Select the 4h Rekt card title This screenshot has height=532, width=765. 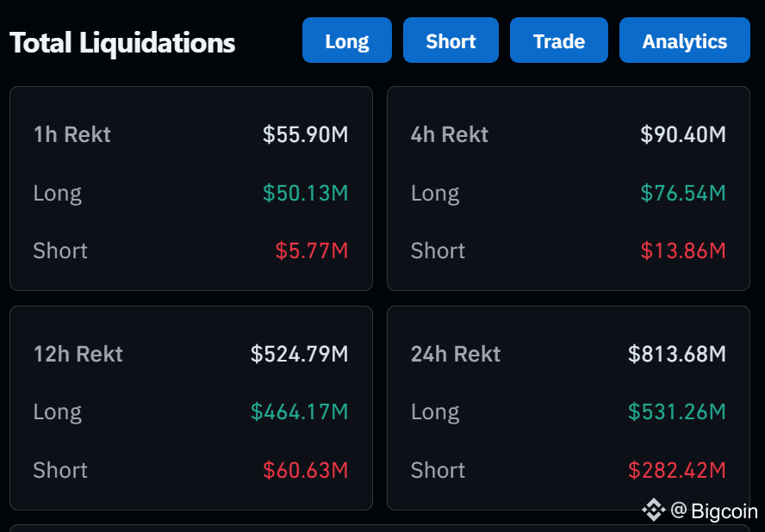pos(450,134)
